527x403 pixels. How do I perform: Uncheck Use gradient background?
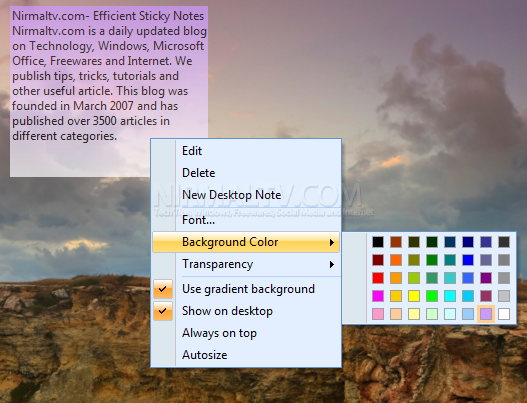coord(246,289)
